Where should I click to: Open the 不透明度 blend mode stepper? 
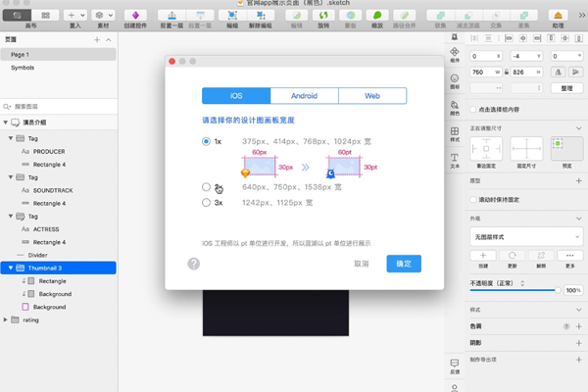[x=522, y=283]
